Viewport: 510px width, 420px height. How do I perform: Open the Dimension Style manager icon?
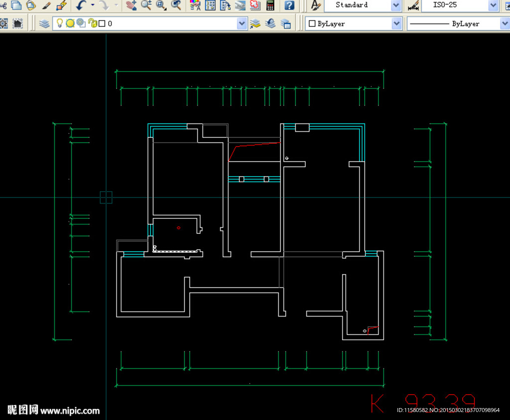413,5
